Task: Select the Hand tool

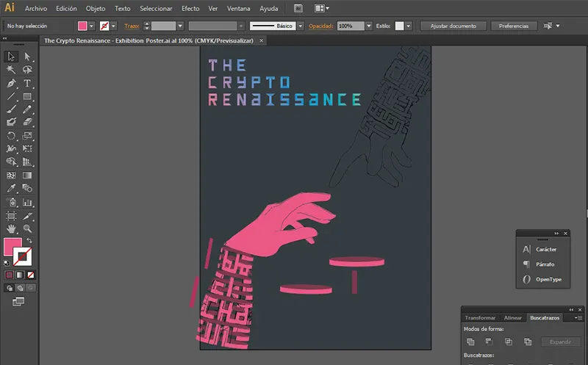Action: (x=11, y=228)
